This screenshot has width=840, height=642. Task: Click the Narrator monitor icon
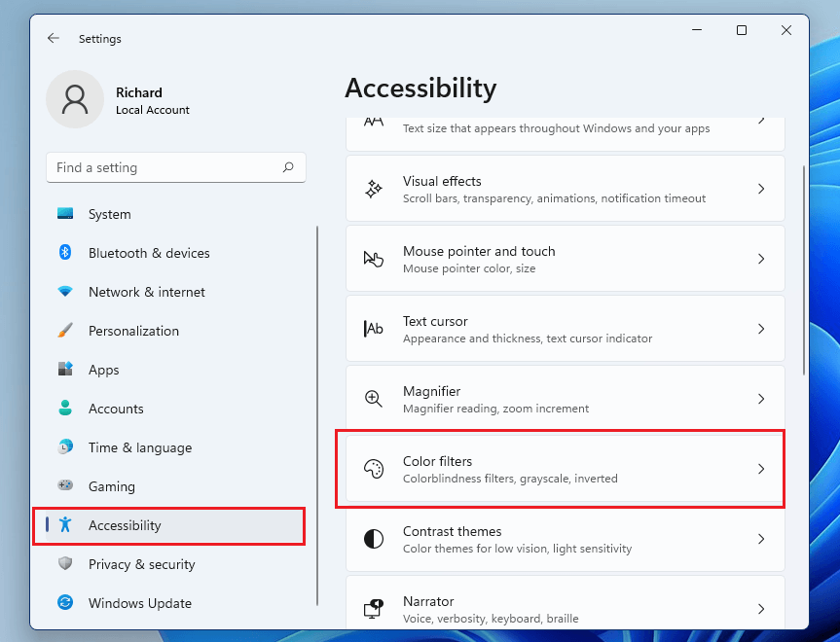click(x=374, y=609)
